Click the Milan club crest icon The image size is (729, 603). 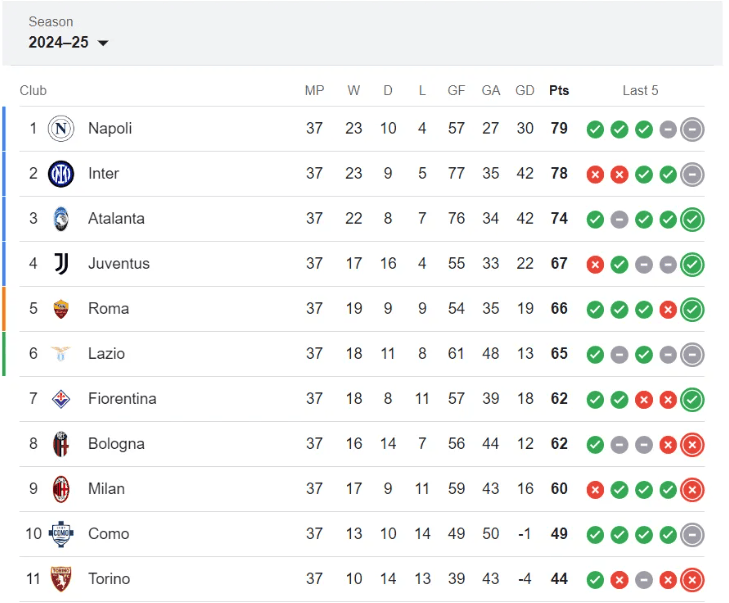[62, 488]
